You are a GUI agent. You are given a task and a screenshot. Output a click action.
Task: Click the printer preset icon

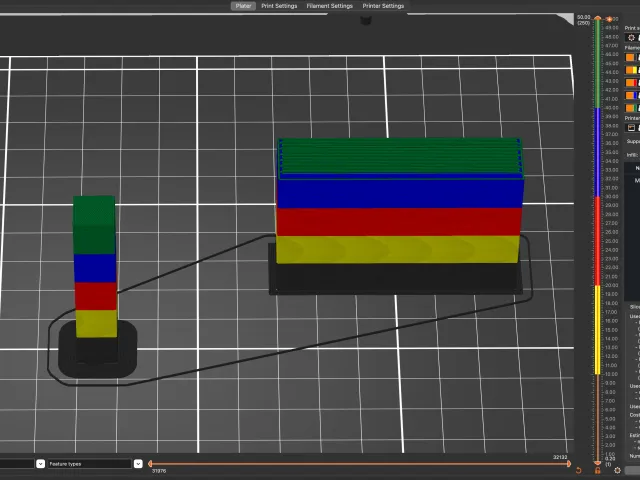[631, 128]
